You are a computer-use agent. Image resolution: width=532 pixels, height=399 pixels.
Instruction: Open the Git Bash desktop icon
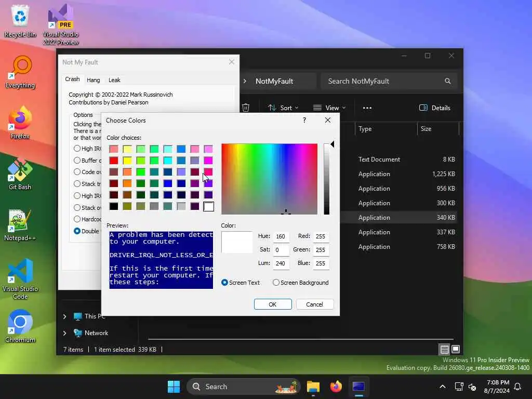[x=20, y=174]
